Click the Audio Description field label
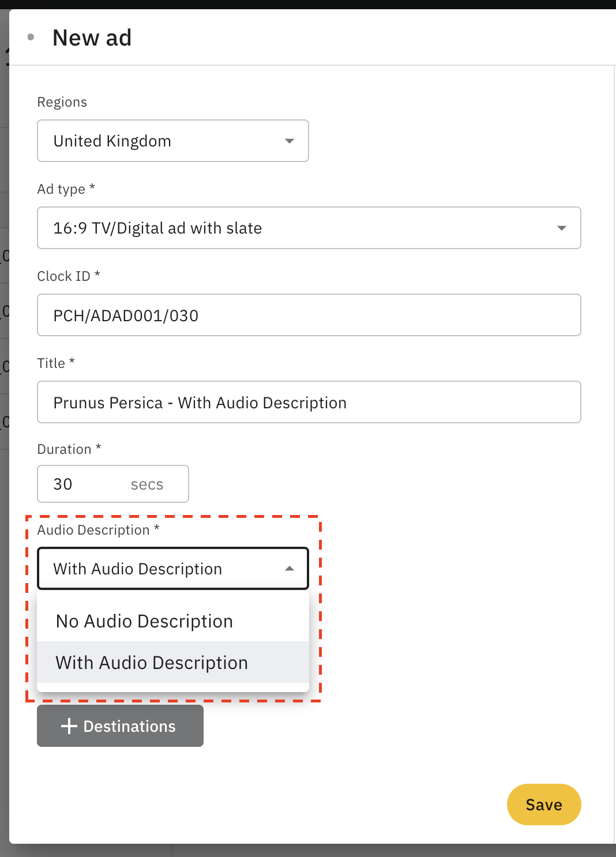Screen dimensions: 616x857 pos(93,530)
